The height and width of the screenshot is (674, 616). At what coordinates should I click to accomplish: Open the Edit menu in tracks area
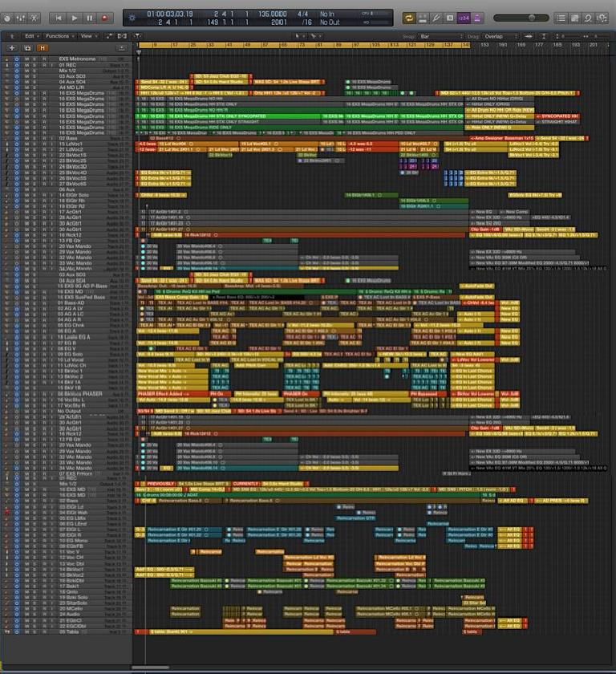tap(31, 36)
